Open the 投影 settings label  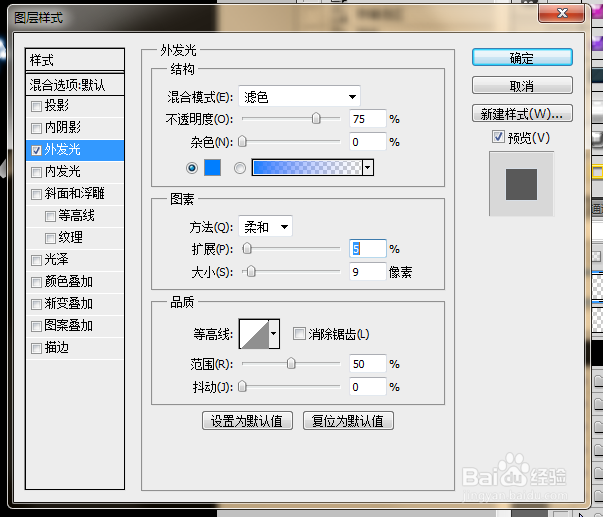pos(57,105)
